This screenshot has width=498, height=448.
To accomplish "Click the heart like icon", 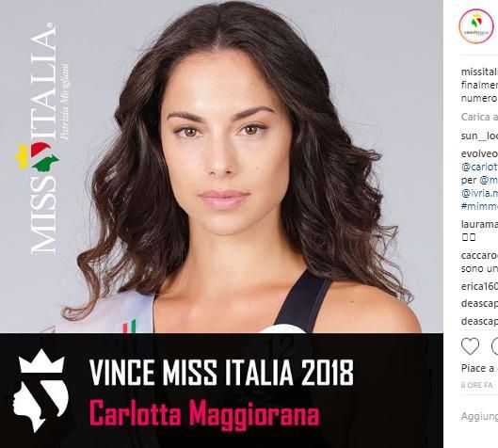I will point(470,346).
